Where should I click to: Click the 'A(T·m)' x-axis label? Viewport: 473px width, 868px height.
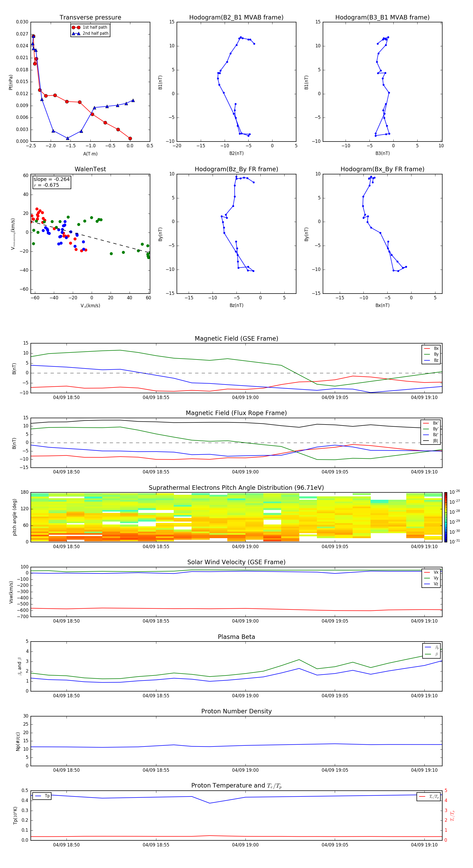(x=90, y=154)
